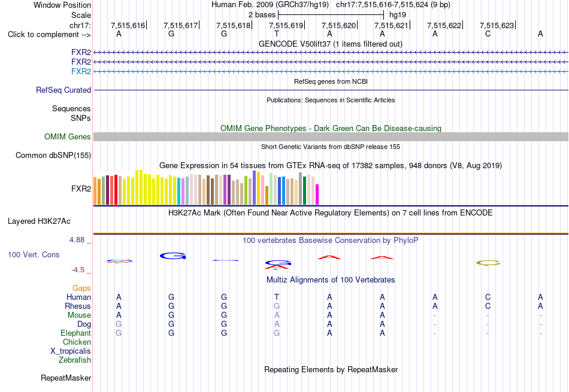Click the 7,515,621 position label

pyautogui.click(x=391, y=25)
